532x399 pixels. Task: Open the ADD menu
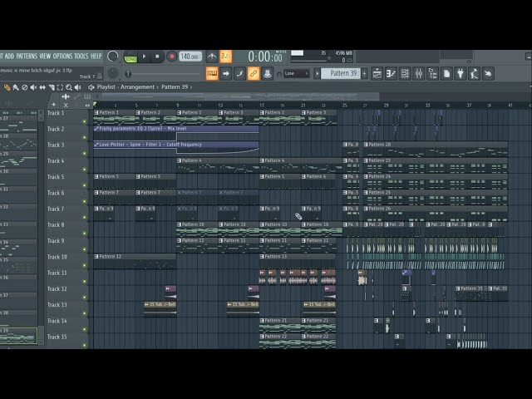9,57
